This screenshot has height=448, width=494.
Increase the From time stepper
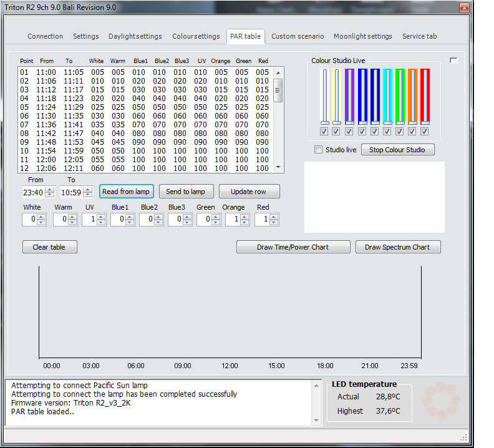51,189
